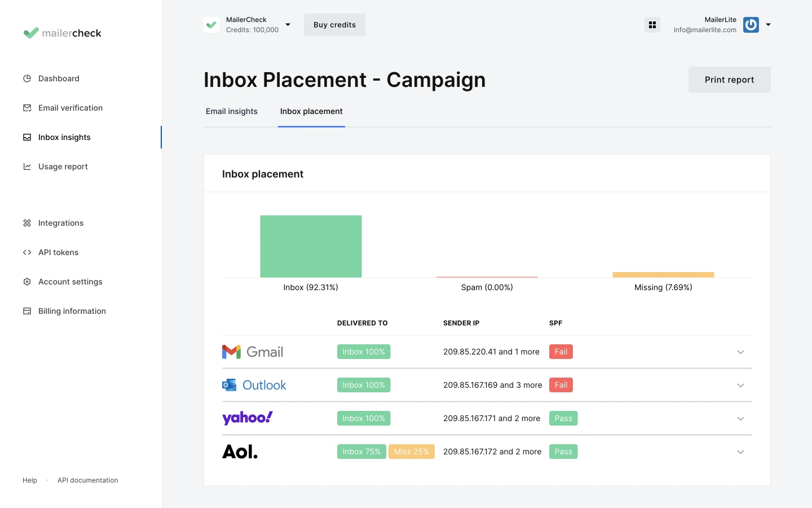Click the Integrations icon in sidebar

[x=27, y=223]
